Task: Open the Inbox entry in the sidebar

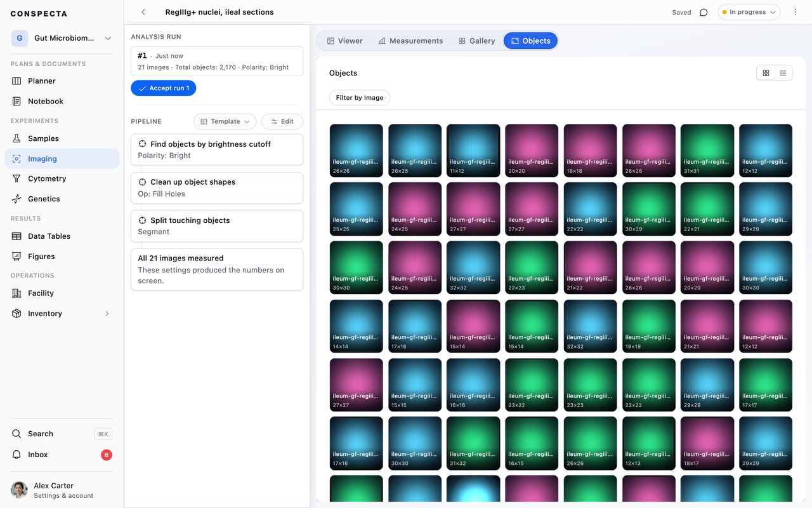Action: 62,455
